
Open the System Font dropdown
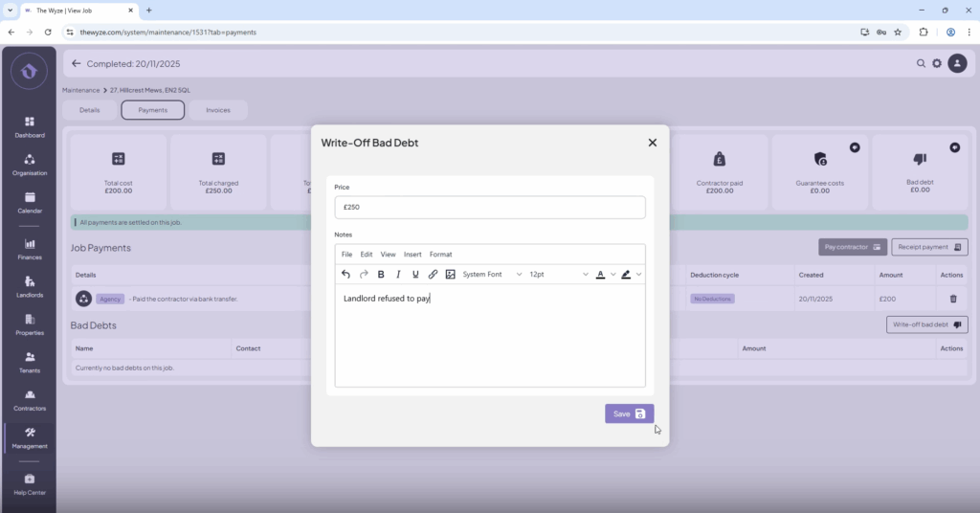492,274
